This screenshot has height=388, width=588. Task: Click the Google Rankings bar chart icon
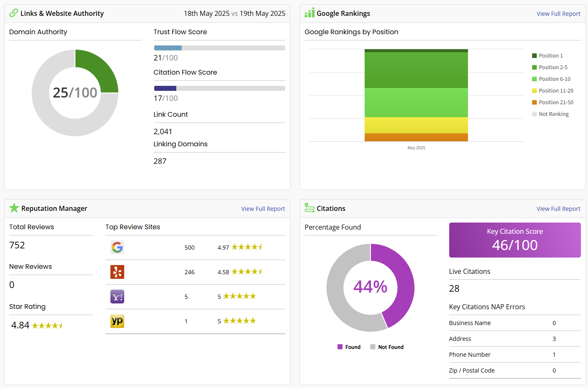tap(309, 13)
